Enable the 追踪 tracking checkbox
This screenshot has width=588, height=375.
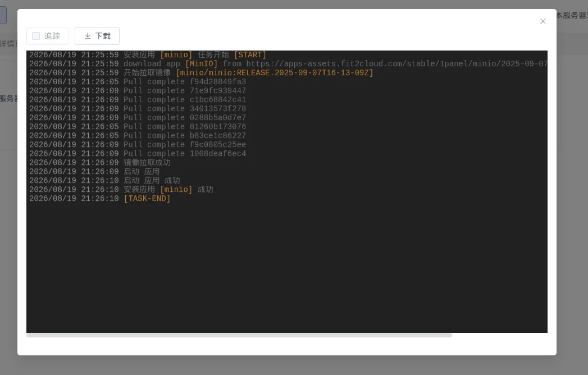pos(36,36)
